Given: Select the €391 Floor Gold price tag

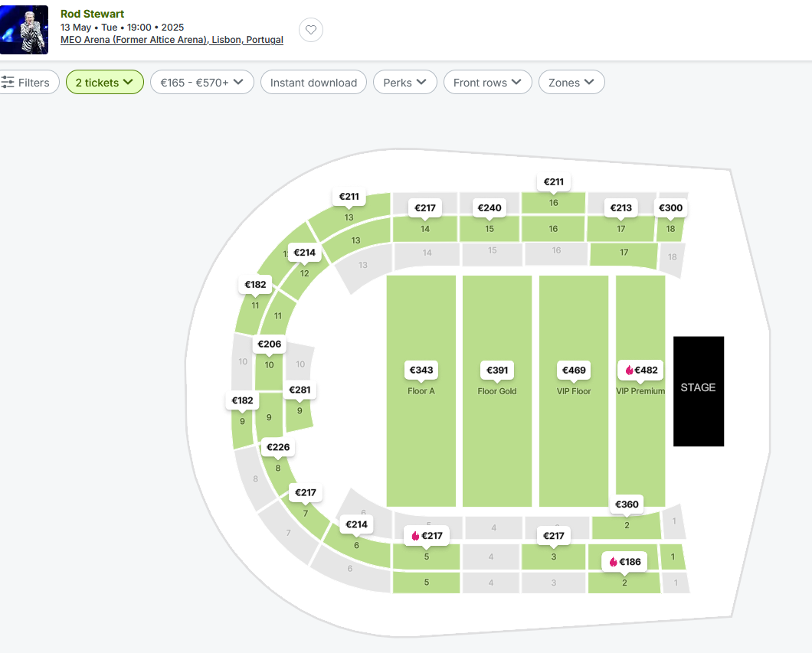Looking at the screenshot, I should (497, 371).
